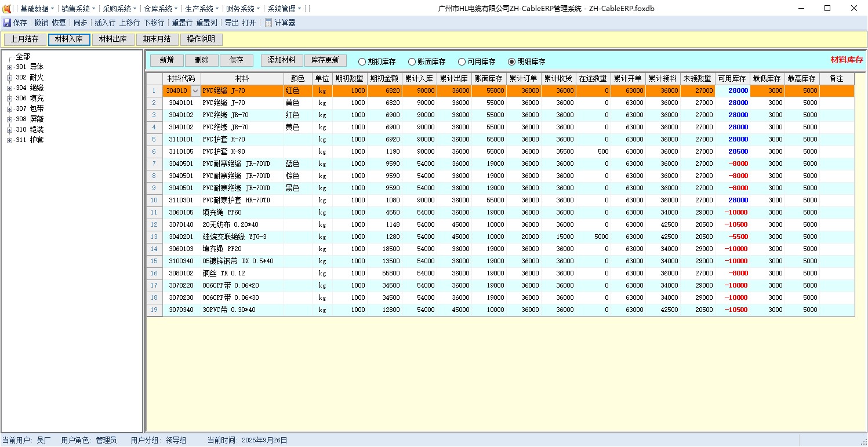Screen dimensions: 868x447
Task: Click the 库存更新 button
Action: tap(325, 60)
